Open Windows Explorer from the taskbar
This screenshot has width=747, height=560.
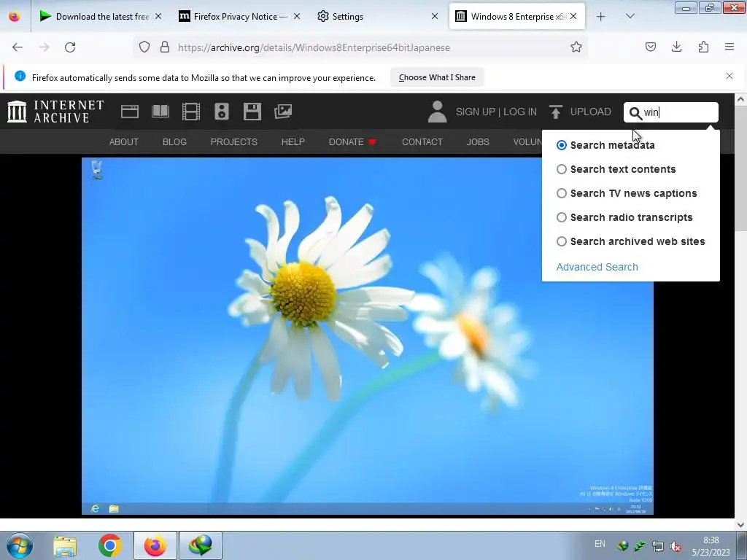click(x=65, y=545)
